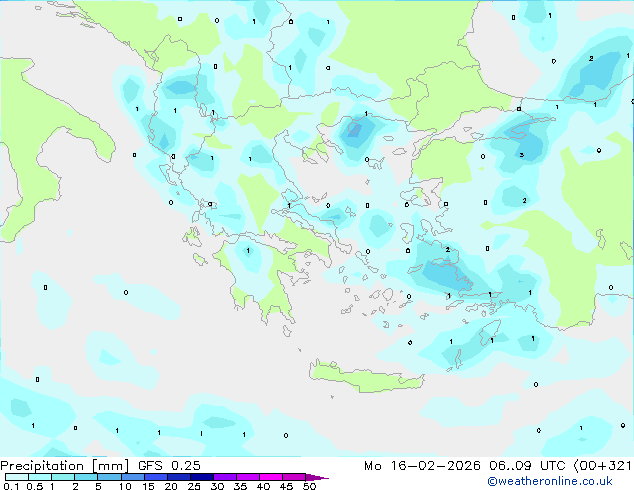Click the "06..09 UTC" time label
The width and height of the screenshot is (634, 490).
coord(527,466)
